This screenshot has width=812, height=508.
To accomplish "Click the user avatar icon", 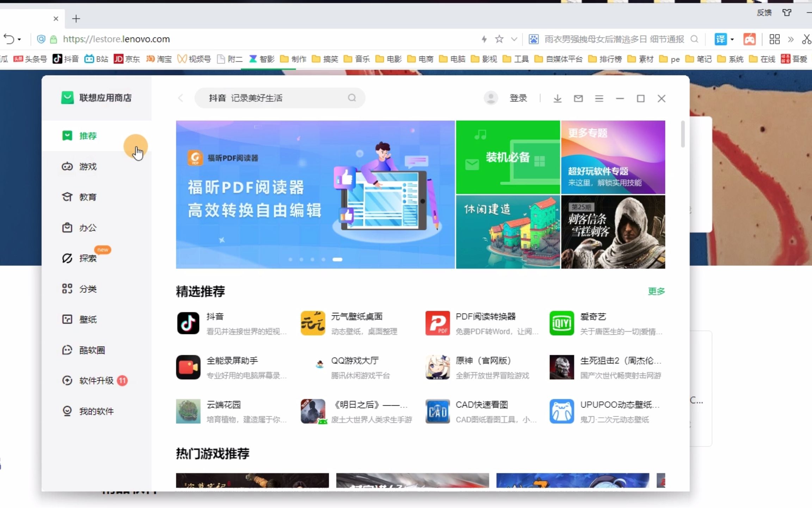I will [x=491, y=98].
